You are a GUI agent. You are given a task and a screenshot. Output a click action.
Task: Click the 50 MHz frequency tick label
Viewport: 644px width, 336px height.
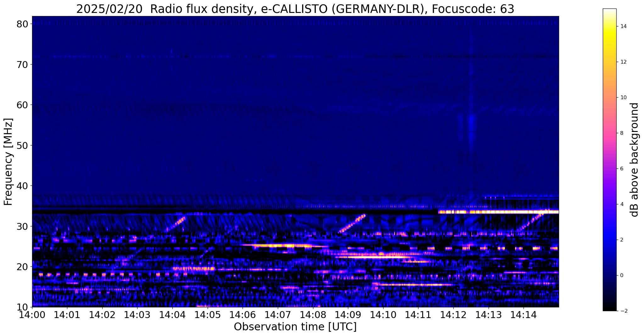22,145
